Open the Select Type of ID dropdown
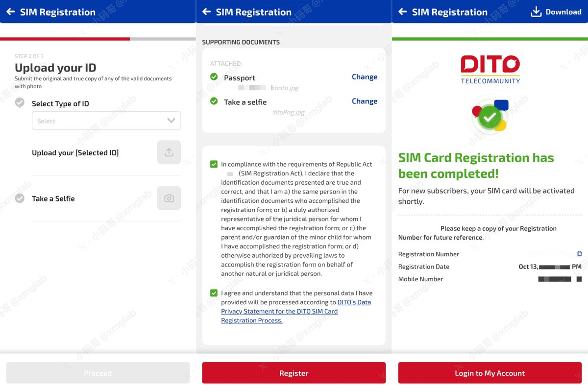 click(106, 121)
